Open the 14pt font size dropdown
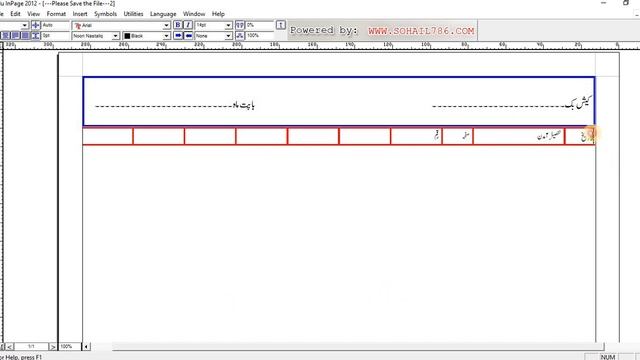The height and width of the screenshot is (360, 640). coord(228,25)
